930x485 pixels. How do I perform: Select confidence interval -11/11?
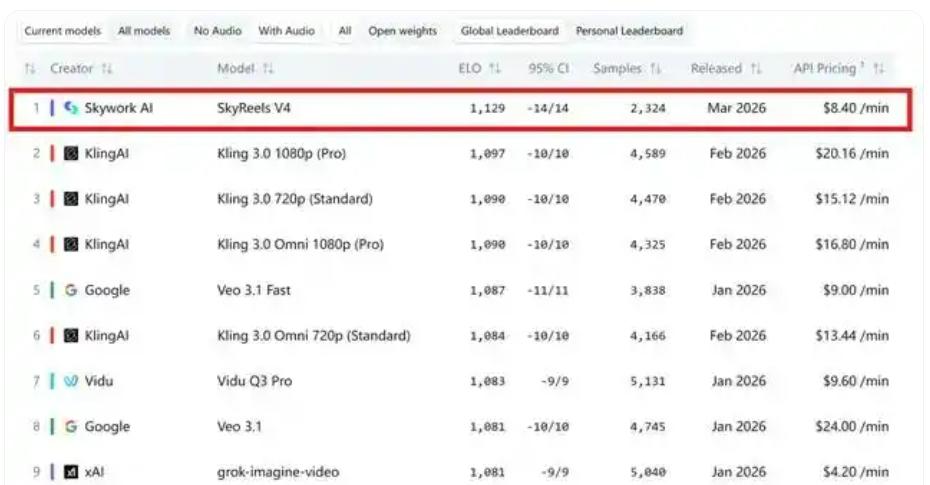pyautogui.click(x=547, y=291)
